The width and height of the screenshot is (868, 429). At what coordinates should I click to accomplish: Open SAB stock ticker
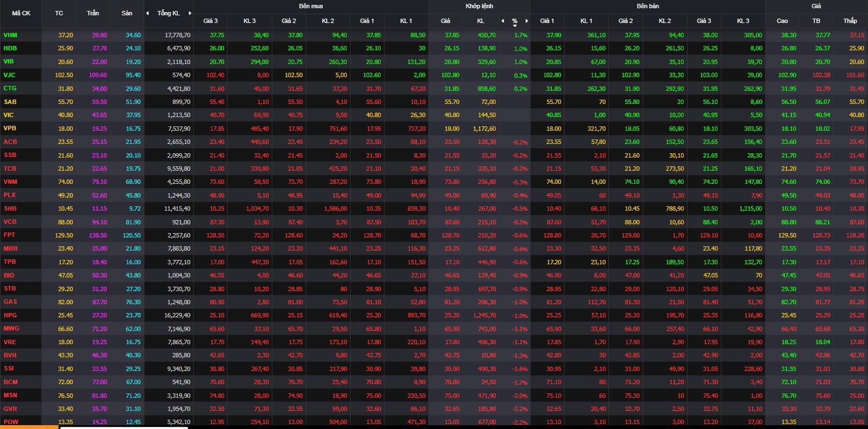[10, 102]
